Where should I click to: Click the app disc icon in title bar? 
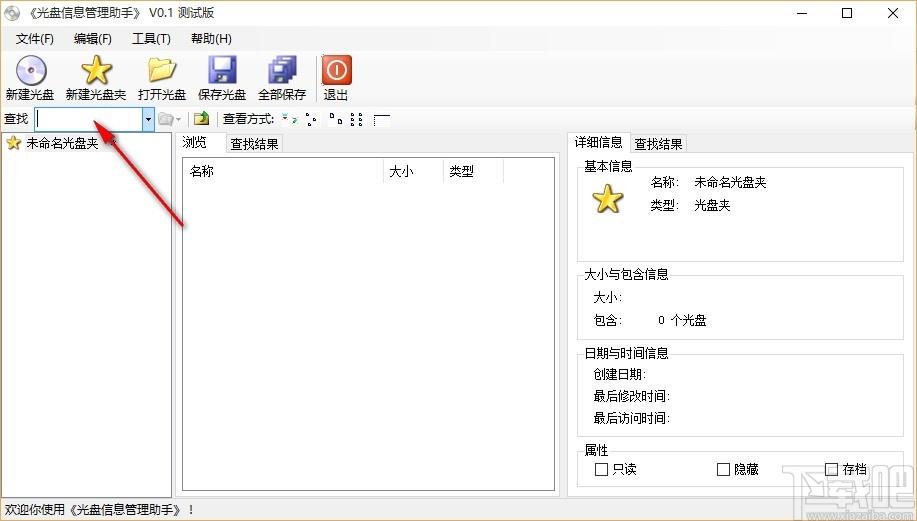(x=12, y=13)
